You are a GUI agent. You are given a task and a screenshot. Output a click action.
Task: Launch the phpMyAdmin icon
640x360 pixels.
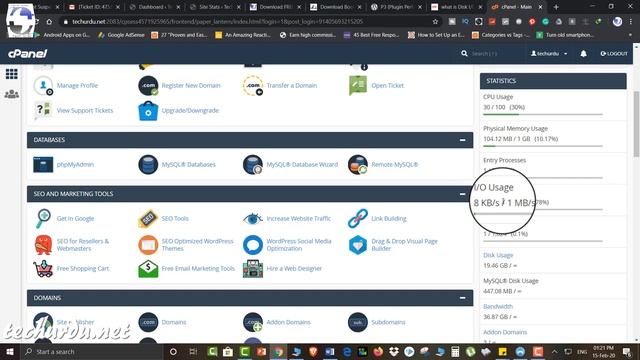[43, 164]
